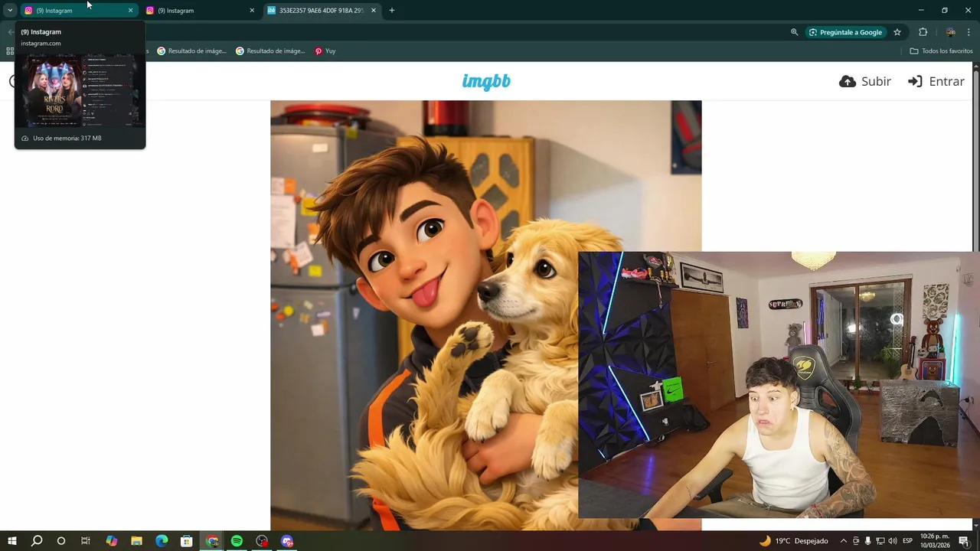Launch Copilot from the taskbar

point(112,541)
